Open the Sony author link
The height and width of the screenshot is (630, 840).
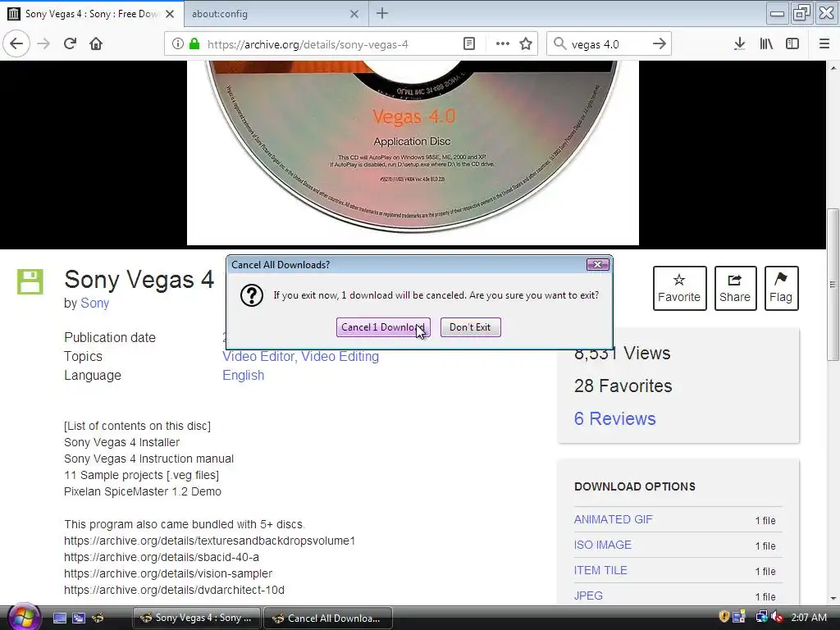[x=95, y=304]
